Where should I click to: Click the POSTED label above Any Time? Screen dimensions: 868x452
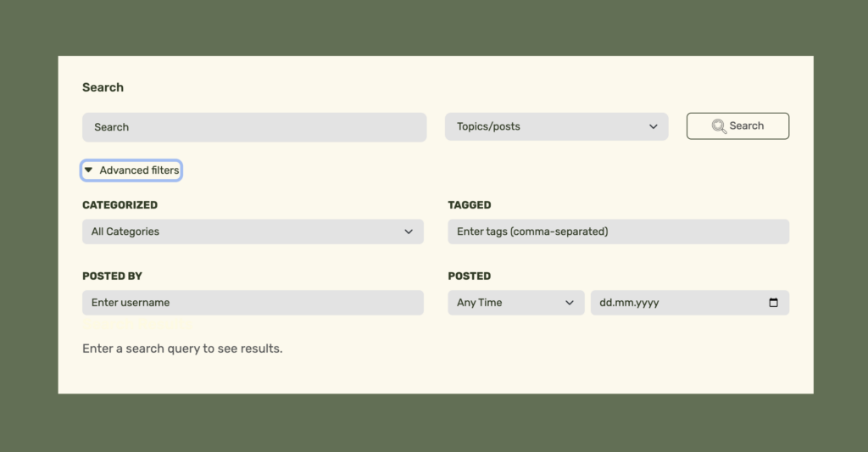pyautogui.click(x=470, y=276)
